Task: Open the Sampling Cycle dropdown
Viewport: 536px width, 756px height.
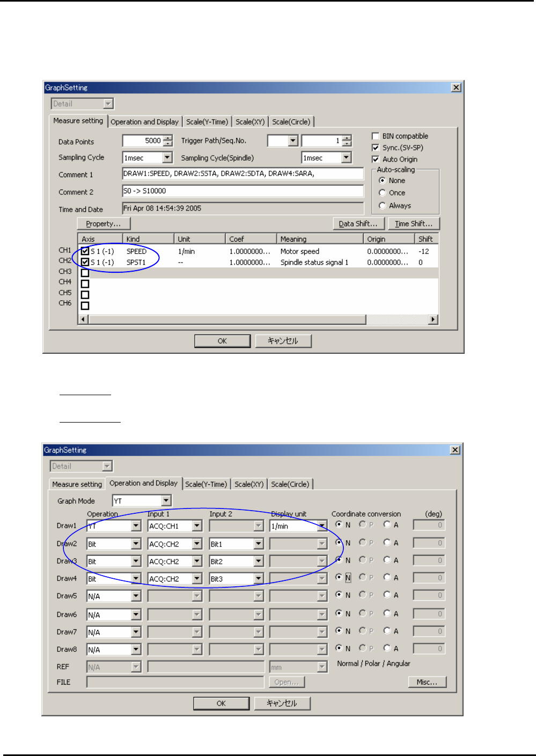Action: tap(167, 158)
